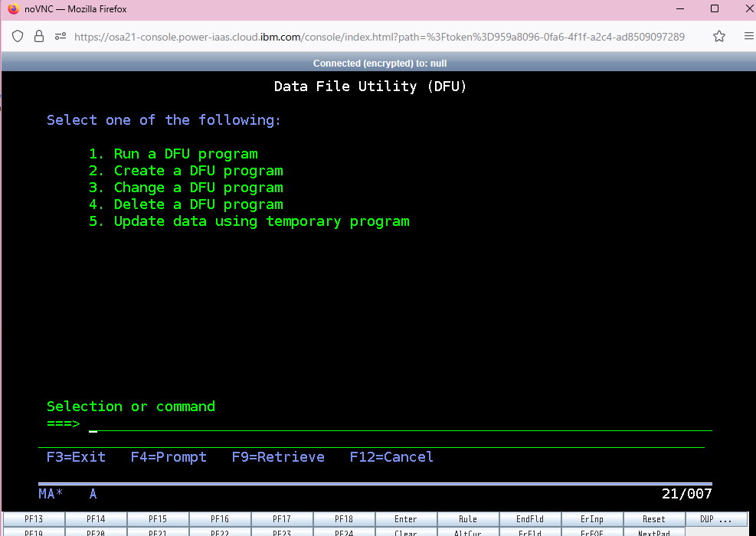Viewport: 756px width, 536px height.
Task: Click the Rule button
Action: [468, 519]
